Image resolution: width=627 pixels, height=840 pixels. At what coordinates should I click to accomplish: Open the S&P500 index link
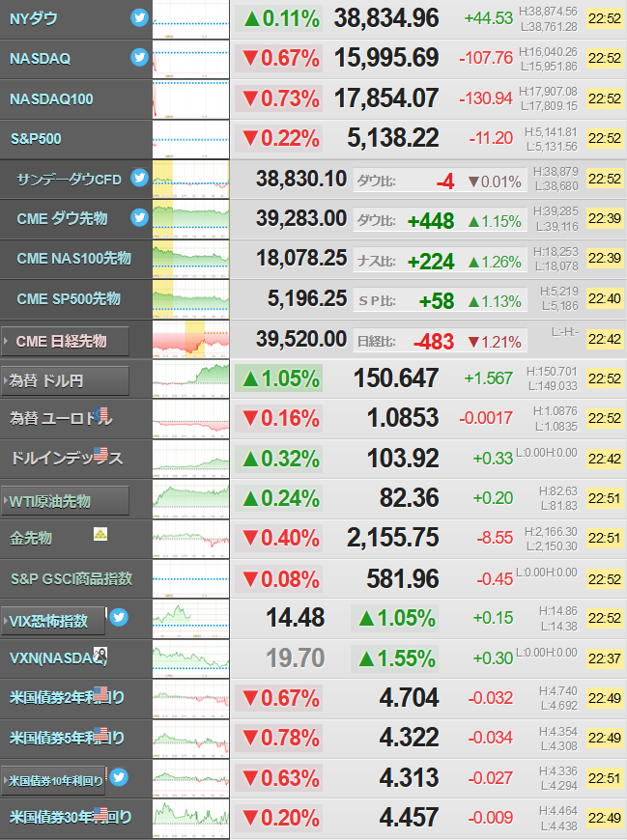36,139
